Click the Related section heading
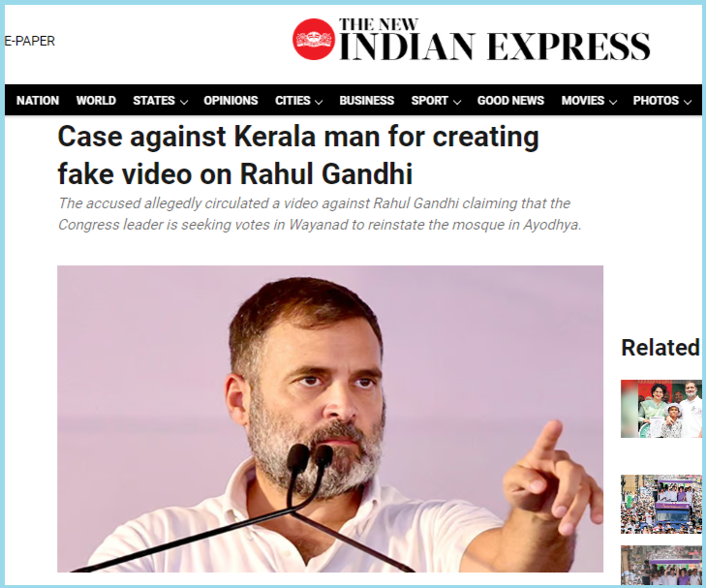Viewport: 706px width, 588px height. [660, 348]
